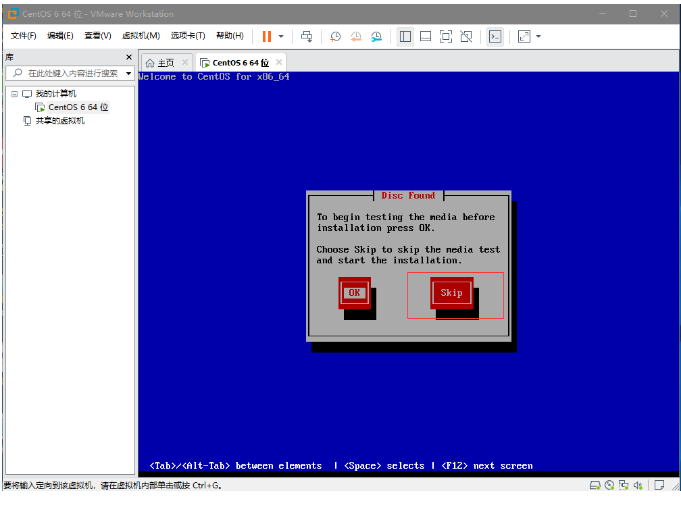Collapse the 我的计算机 tree node
681x510 pixels.
pos(14,93)
